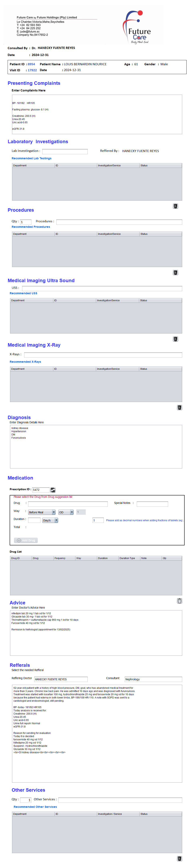This screenshot has height=868, width=187.
Task: Click the Drug name input field
Action: (68, 504)
